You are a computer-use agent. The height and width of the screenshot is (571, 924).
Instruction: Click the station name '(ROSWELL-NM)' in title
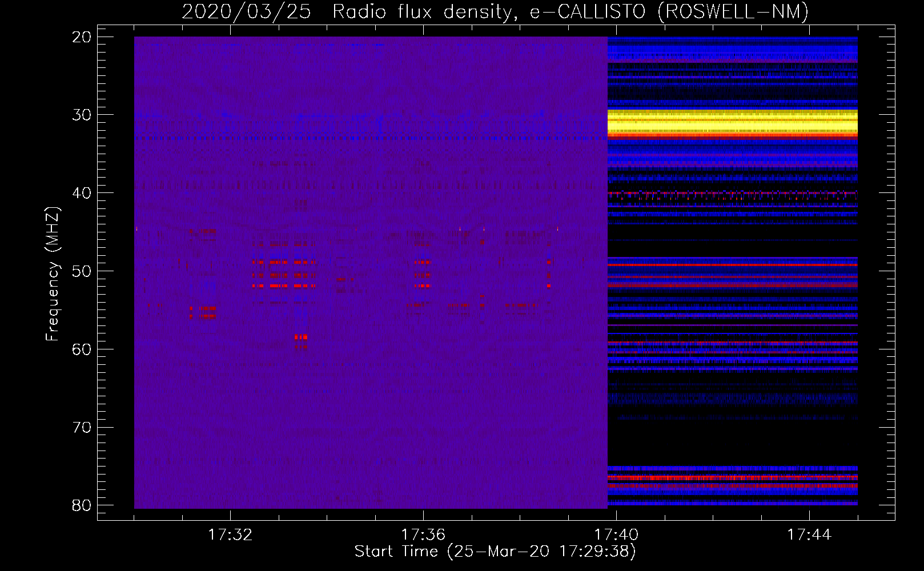(x=733, y=11)
